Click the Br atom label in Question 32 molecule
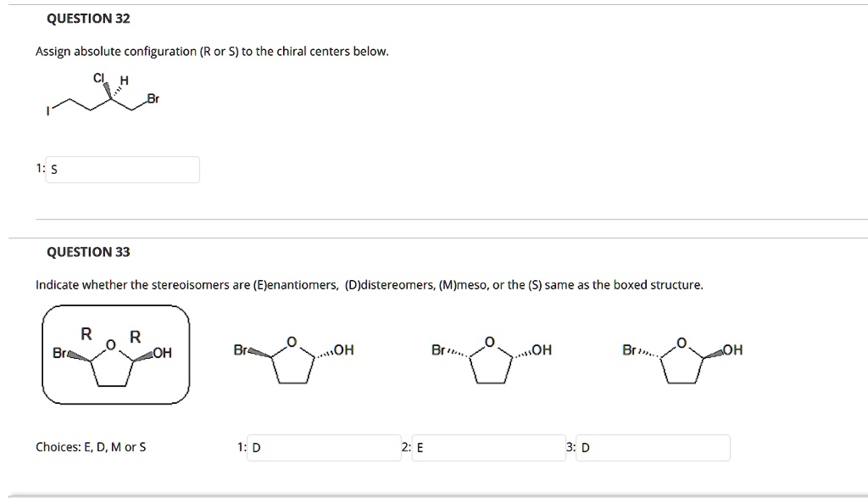This screenshot has height=498, width=868. [x=153, y=99]
